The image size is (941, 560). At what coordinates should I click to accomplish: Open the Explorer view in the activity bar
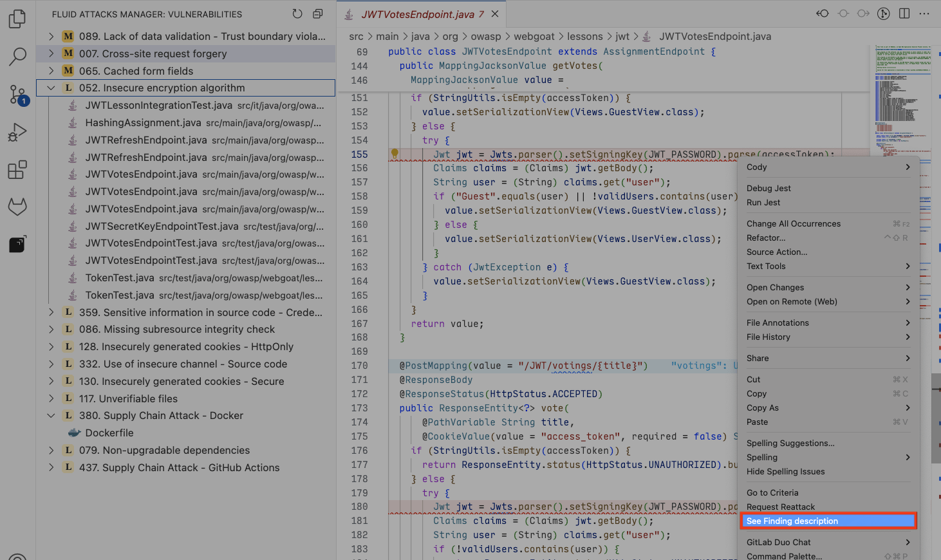pos(17,19)
